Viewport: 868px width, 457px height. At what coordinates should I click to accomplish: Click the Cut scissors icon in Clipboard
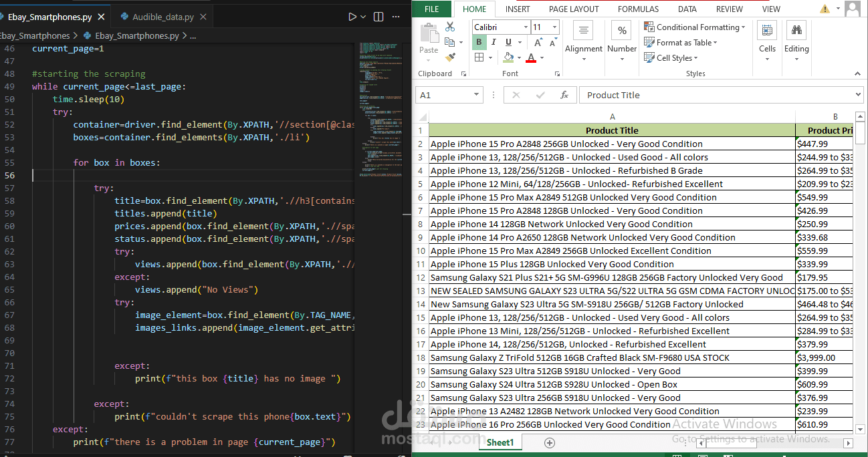click(x=450, y=27)
